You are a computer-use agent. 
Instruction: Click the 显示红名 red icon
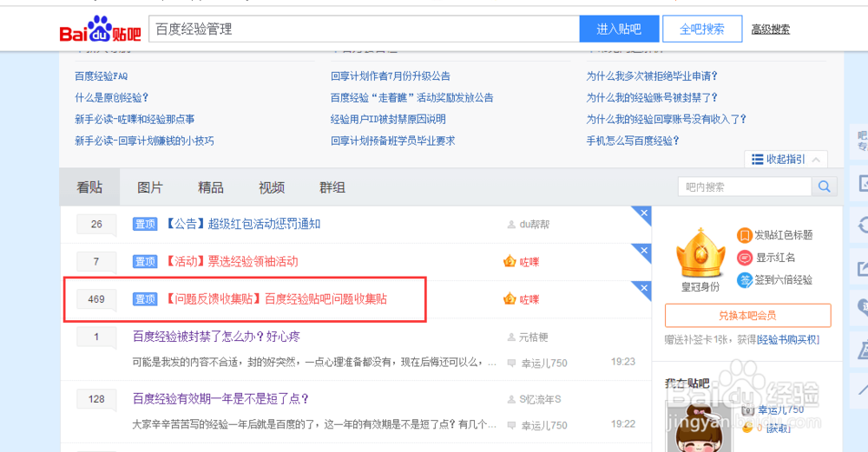tap(744, 258)
